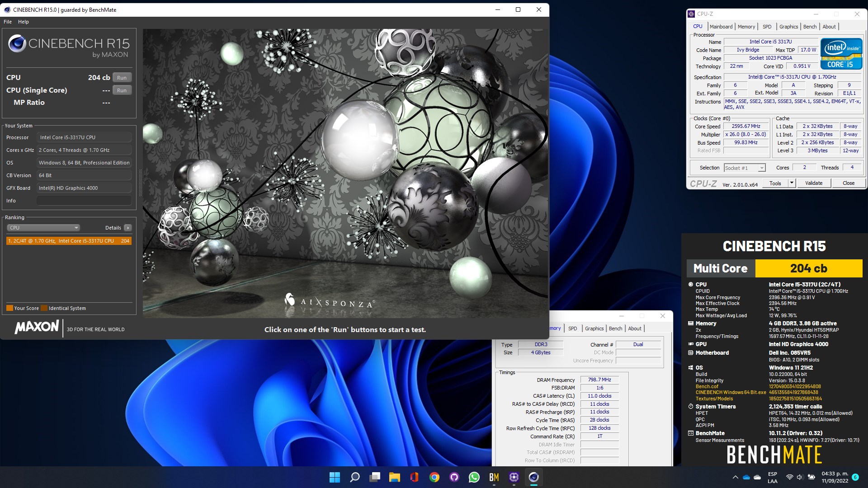Open the CPU ranking dropdown
The image size is (868, 488).
[43, 228]
